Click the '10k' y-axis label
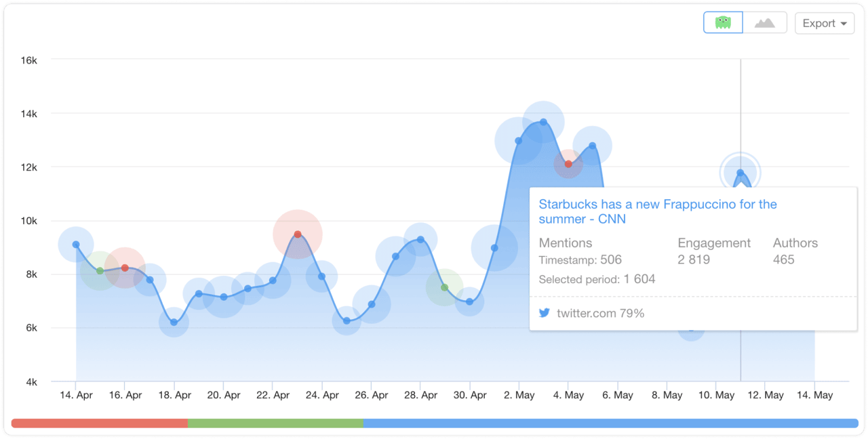Screen dimensions: 868x439 click(28, 221)
